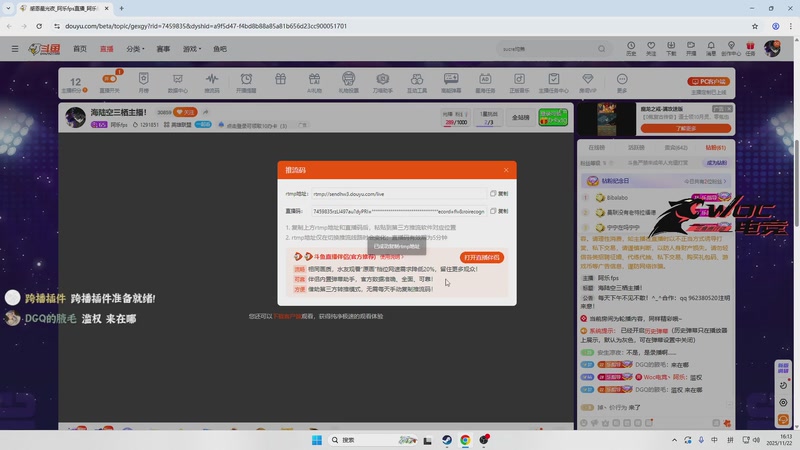Viewport: 800px width, 450px height.
Task: Toggle the 直播开关 live switch
Action: (110, 79)
